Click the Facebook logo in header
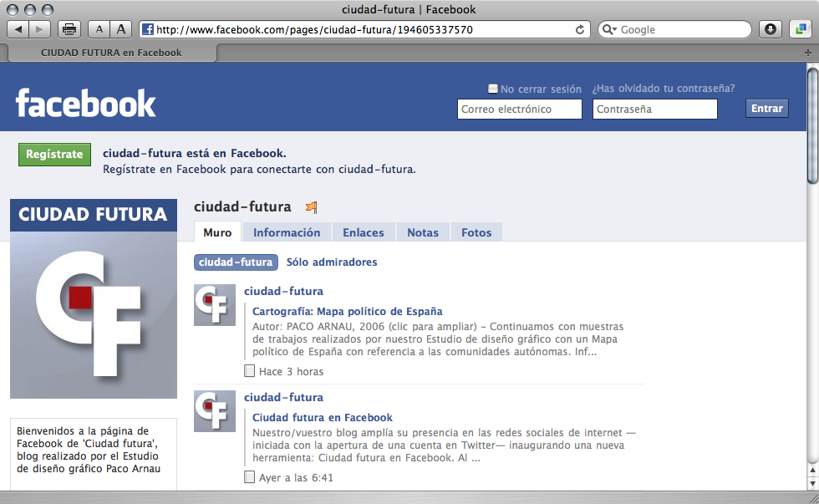This screenshot has width=819, height=504. click(85, 104)
